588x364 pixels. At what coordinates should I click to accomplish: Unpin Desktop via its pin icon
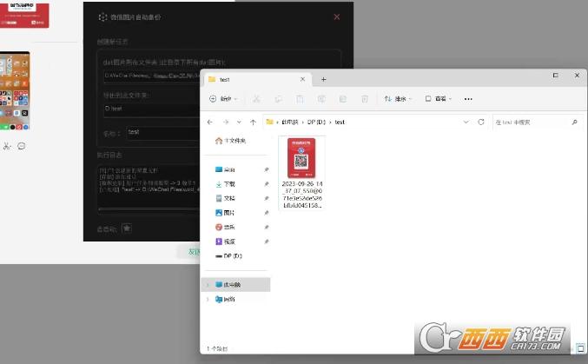point(267,169)
